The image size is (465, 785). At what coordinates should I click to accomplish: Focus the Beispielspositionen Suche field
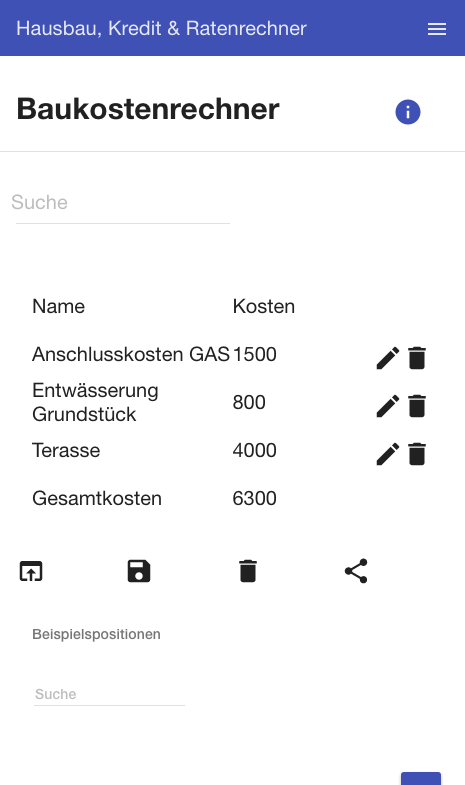(x=109, y=694)
